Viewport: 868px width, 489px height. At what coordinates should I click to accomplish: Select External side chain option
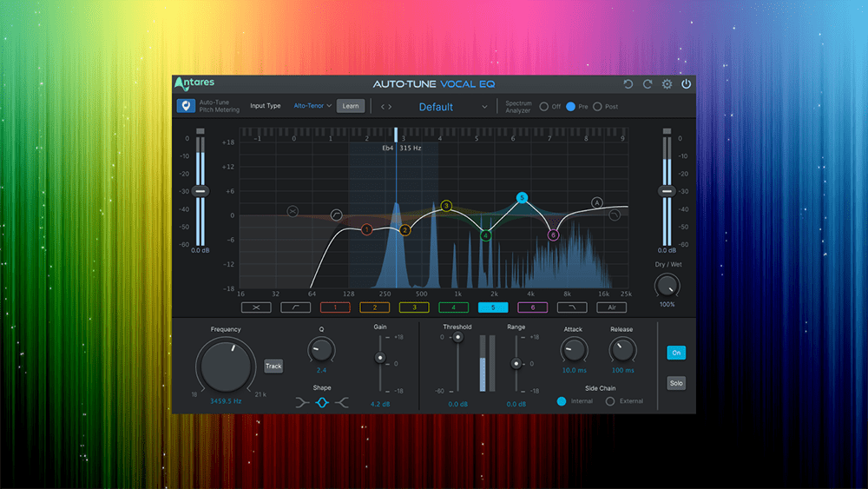tap(610, 401)
